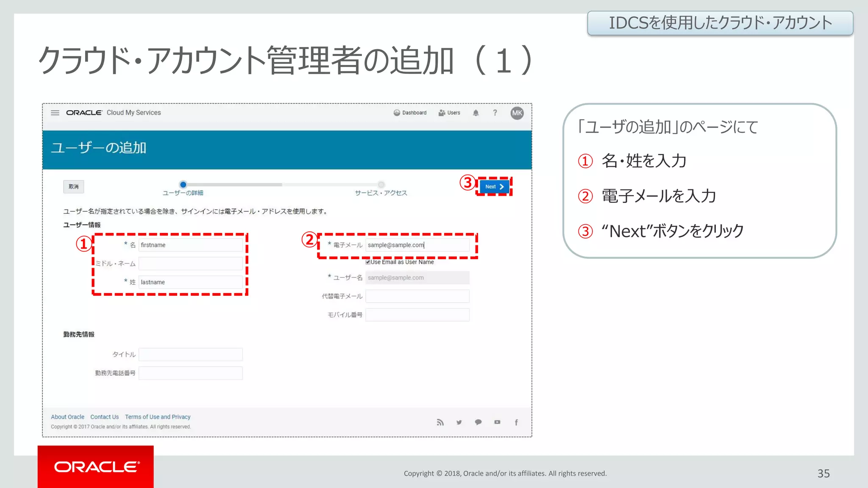The width and height of the screenshot is (868, 488).
Task: Click the 取消 cancel button
Action: point(74,187)
